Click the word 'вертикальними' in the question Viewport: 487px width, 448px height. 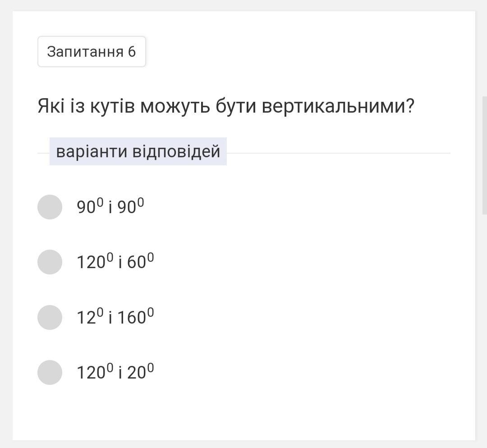pyautogui.click(x=338, y=106)
